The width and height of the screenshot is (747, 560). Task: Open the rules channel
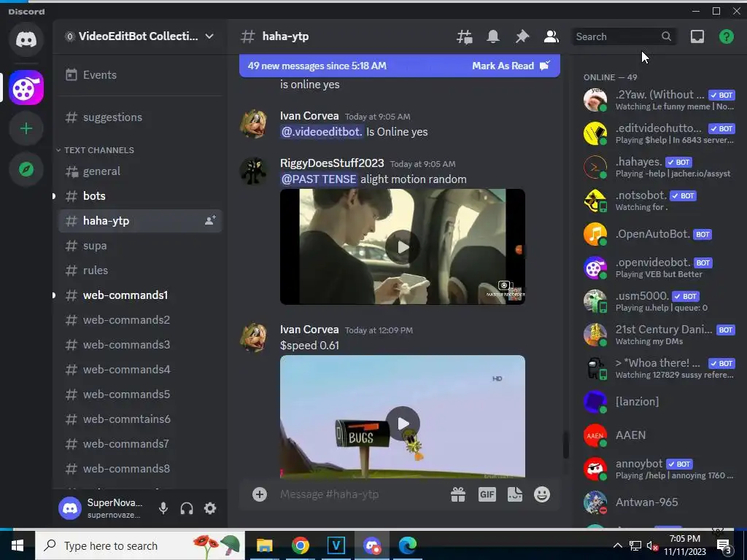(140, 270)
